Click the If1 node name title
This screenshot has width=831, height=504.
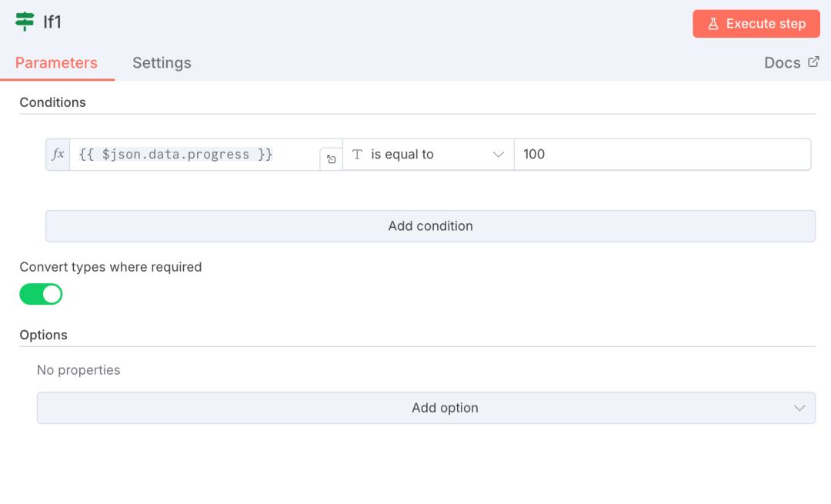tap(52, 22)
